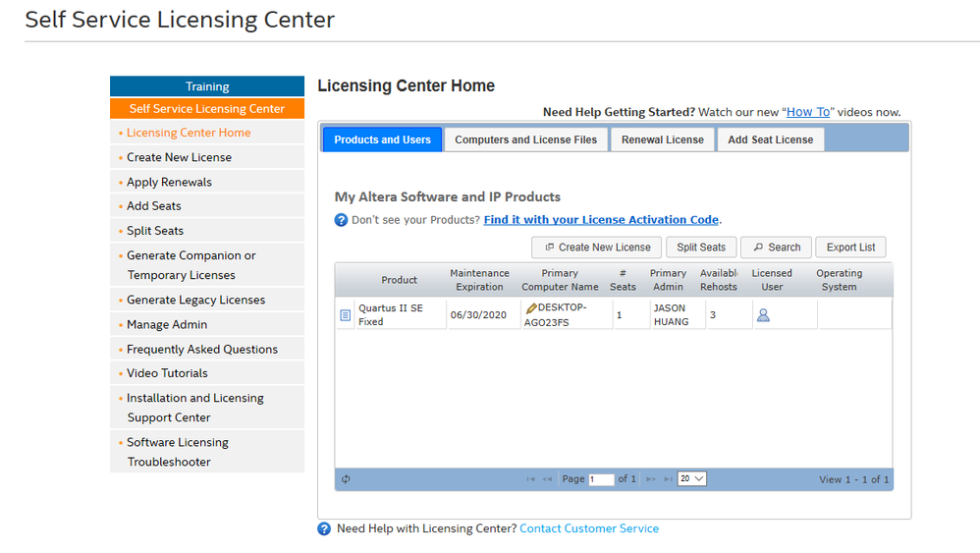This screenshot has height=553, width=980.
Task: Click the Create New License button
Action: pos(597,248)
